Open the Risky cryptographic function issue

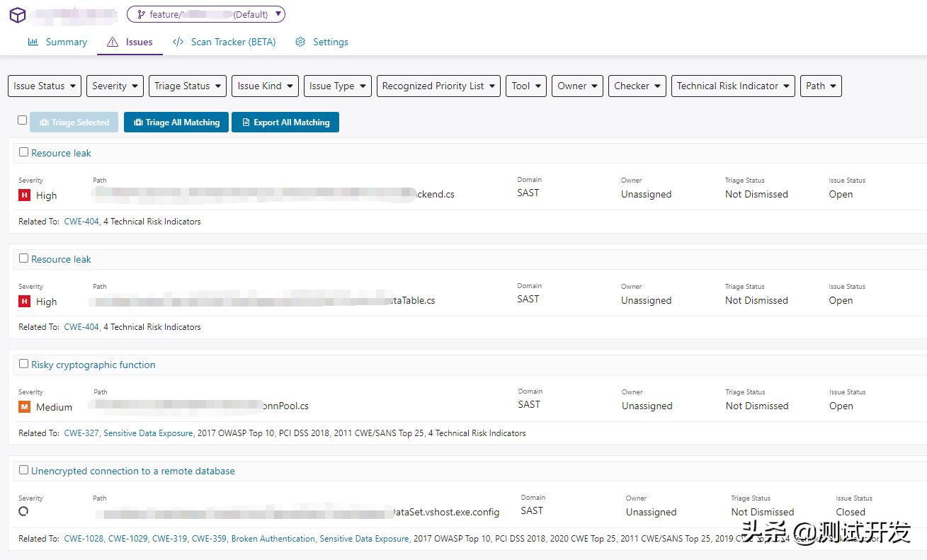(93, 365)
